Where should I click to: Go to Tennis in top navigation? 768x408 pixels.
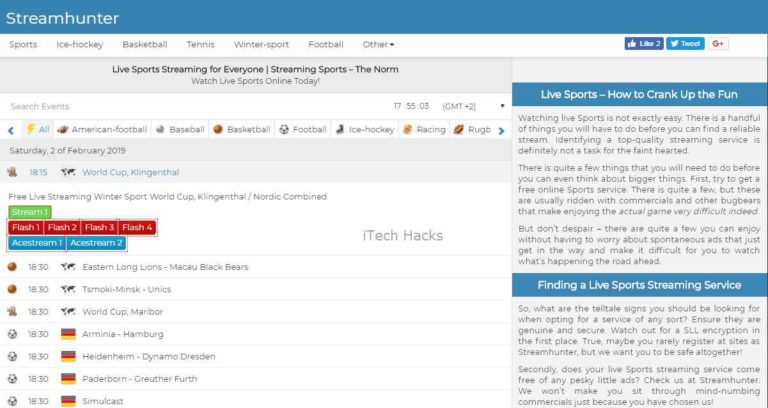click(x=200, y=44)
